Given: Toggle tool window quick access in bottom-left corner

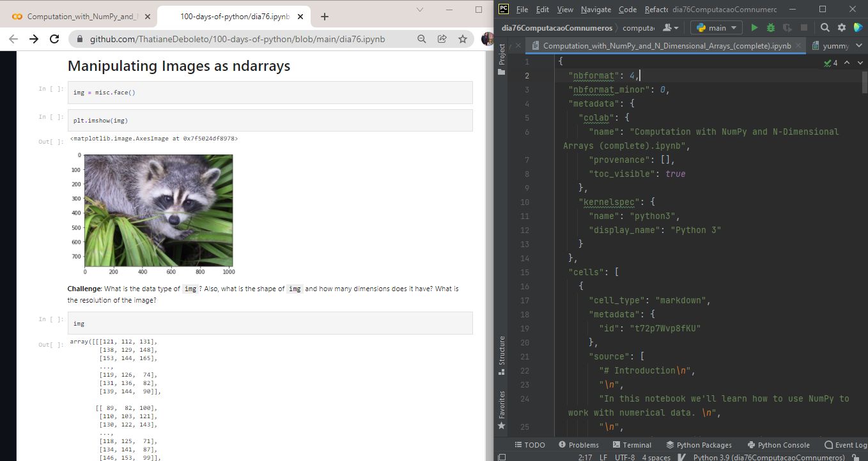Looking at the screenshot, I should tap(502, 457).
